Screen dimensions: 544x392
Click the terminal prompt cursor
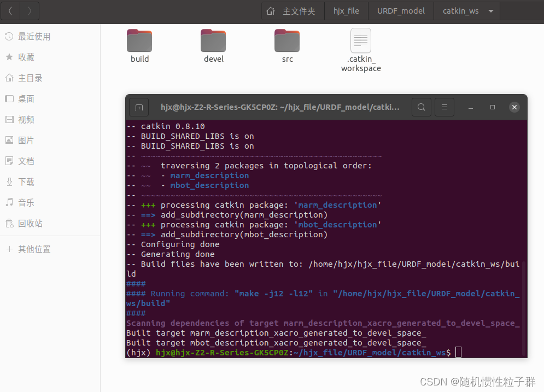click(458, 352)
